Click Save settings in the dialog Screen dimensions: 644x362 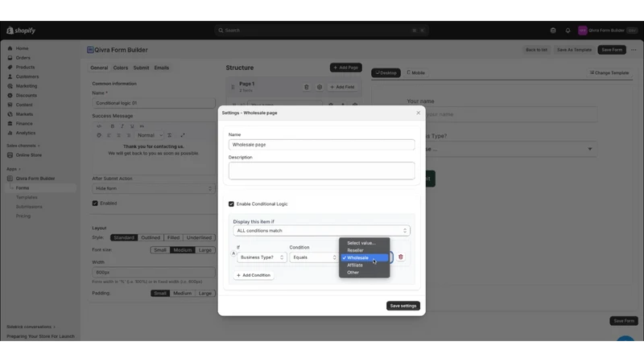(x=403, y=306)
